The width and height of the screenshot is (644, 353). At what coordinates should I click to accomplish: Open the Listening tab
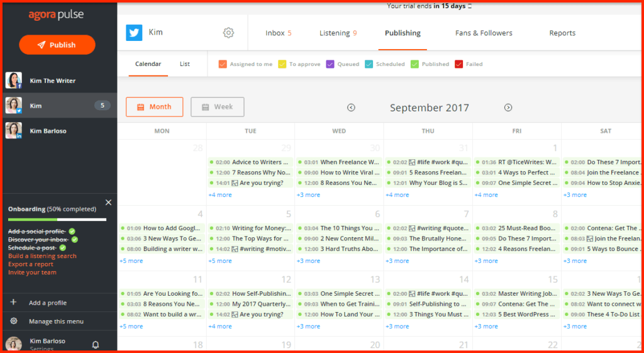(x=338, y=33)
